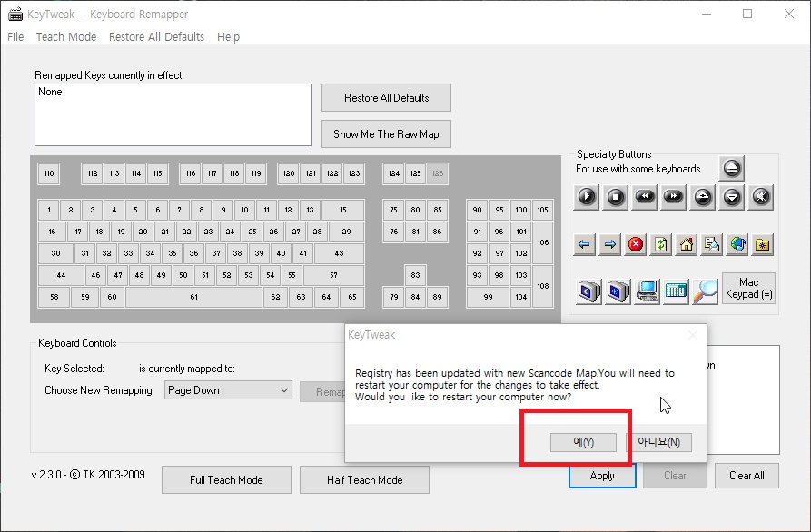This screenshot has width=811, height=532.
Task: Select key 15 on the keyboard map
Action: pyautogui.click(x=343, y=210)
